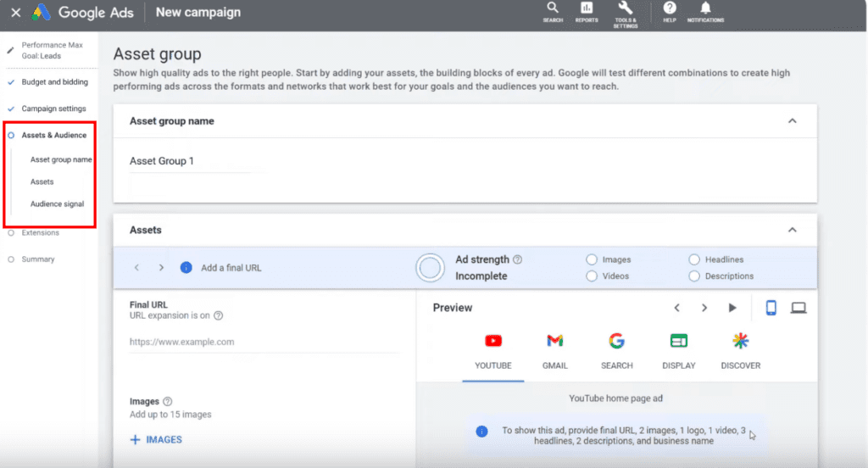Open the Images help icon
868x468 pixels.
tap(168, 402)
